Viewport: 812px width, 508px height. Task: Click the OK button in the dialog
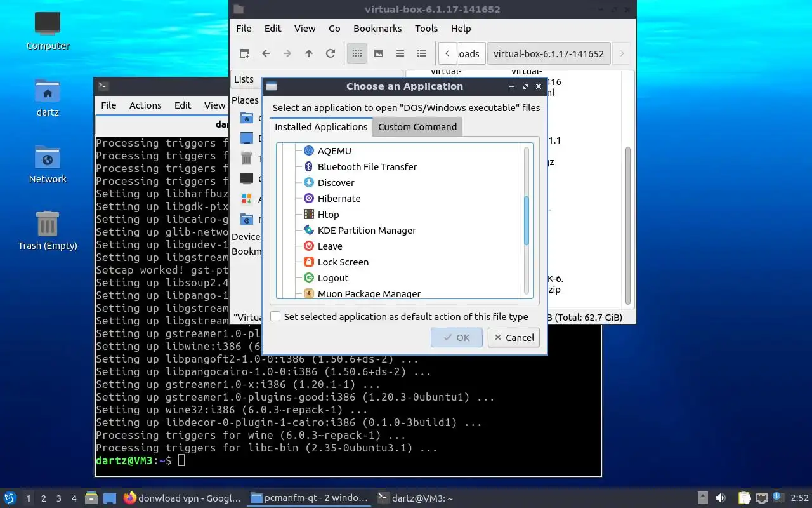(x=457, y=338)
